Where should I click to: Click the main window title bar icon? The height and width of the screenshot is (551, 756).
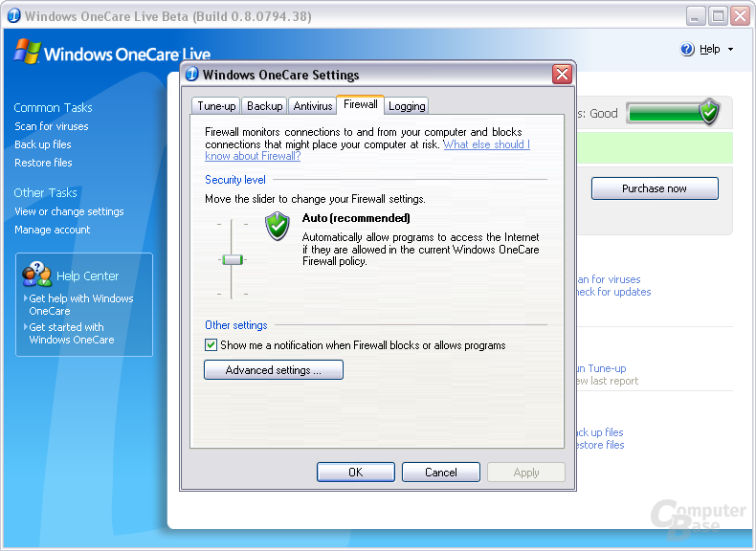coord(14,16)
